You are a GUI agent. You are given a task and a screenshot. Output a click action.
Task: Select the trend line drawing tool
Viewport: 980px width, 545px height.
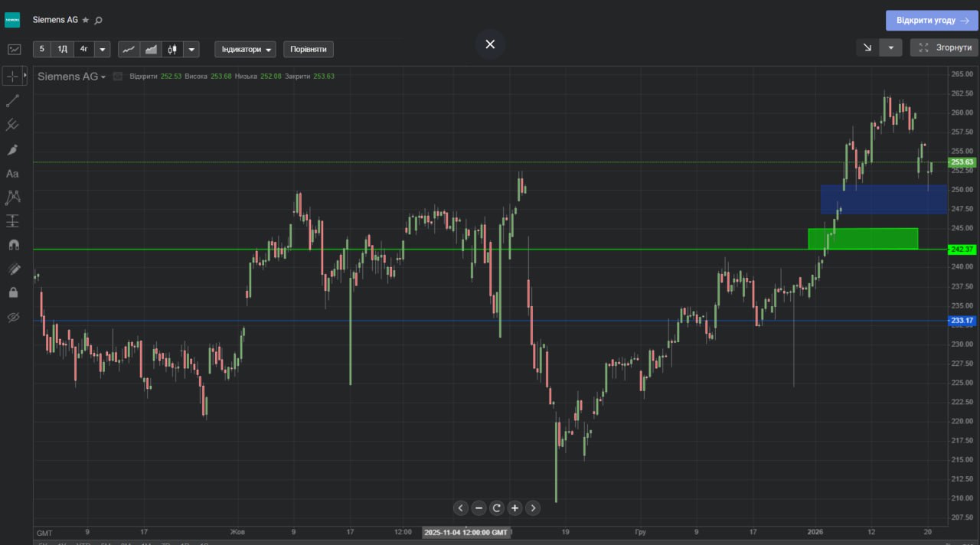click(12, 100)
